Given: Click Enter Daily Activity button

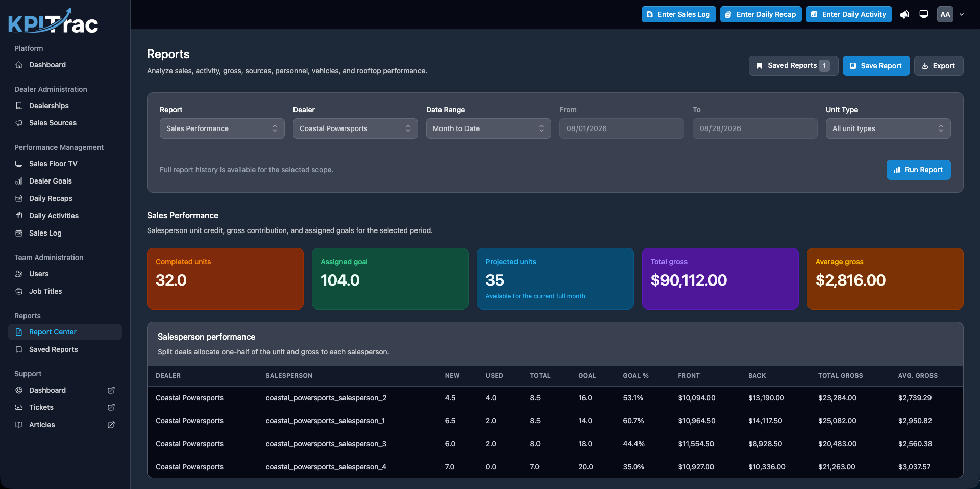Looking at the screenshot, I should click(849, 14).
